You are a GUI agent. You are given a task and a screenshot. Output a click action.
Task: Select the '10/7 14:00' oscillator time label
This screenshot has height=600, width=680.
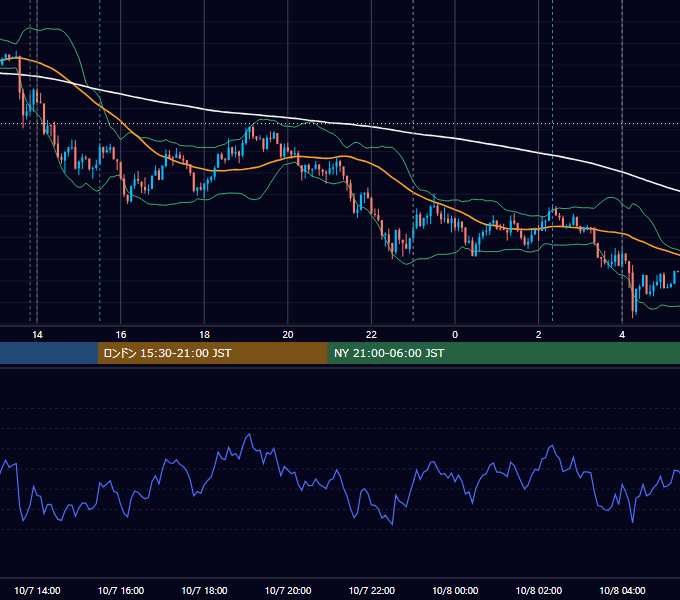(37, 590)
